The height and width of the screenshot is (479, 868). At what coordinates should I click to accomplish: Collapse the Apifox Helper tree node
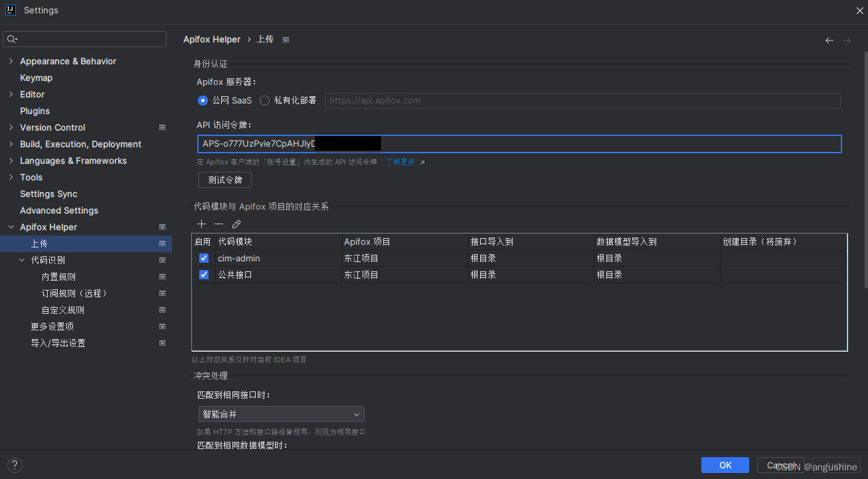(x=11, y=227)
